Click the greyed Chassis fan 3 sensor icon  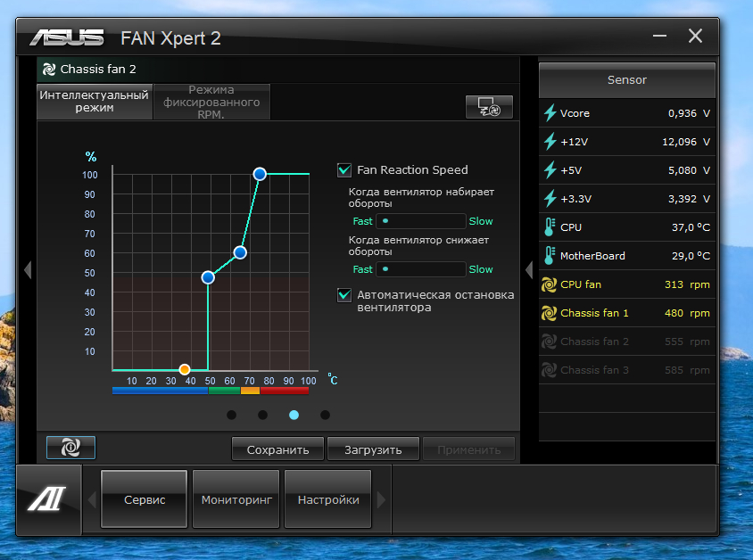pos(549,370)
